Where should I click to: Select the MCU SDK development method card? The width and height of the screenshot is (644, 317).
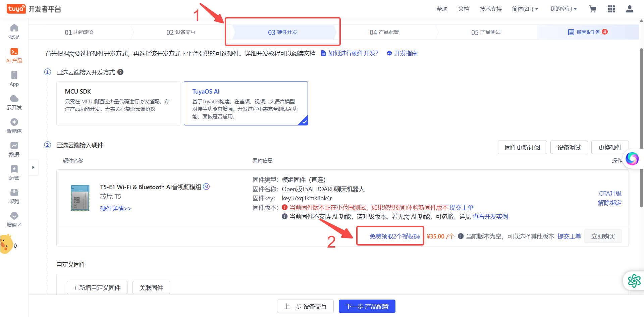(x=118, y=103)
